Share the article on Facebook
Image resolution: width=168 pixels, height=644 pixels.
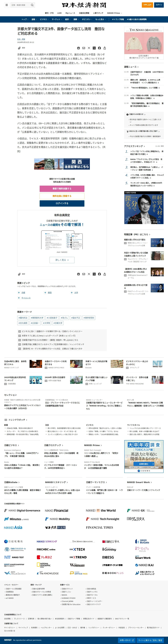click(99, 48)
